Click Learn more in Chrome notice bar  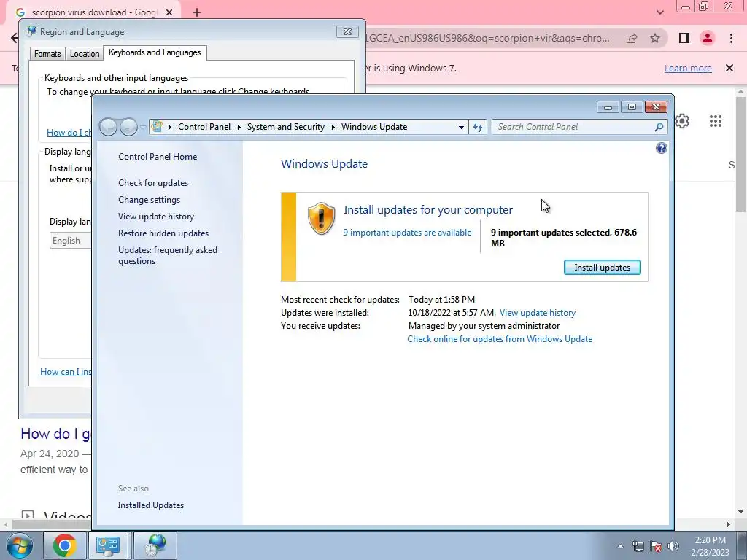click(688, 68)
